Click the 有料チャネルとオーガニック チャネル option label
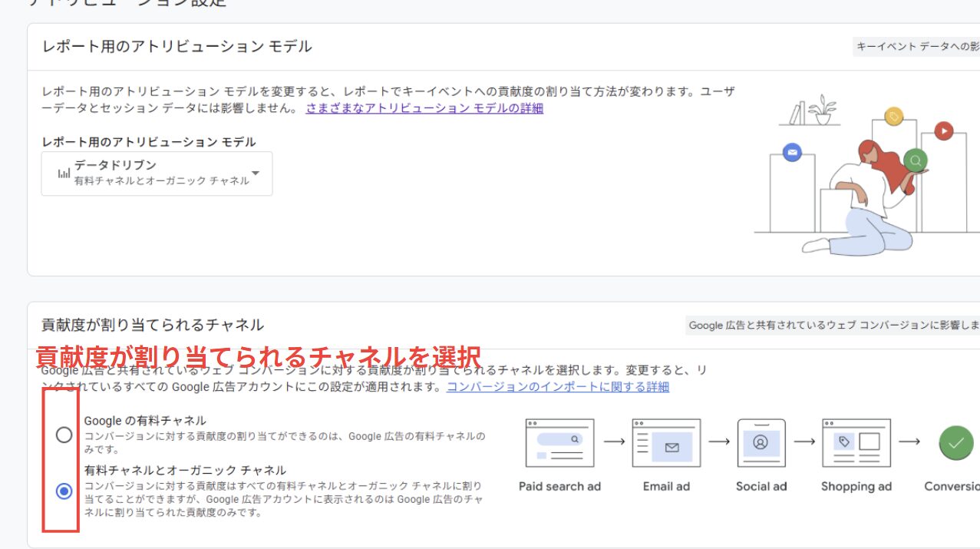The image size is (980, 549). 185,471
